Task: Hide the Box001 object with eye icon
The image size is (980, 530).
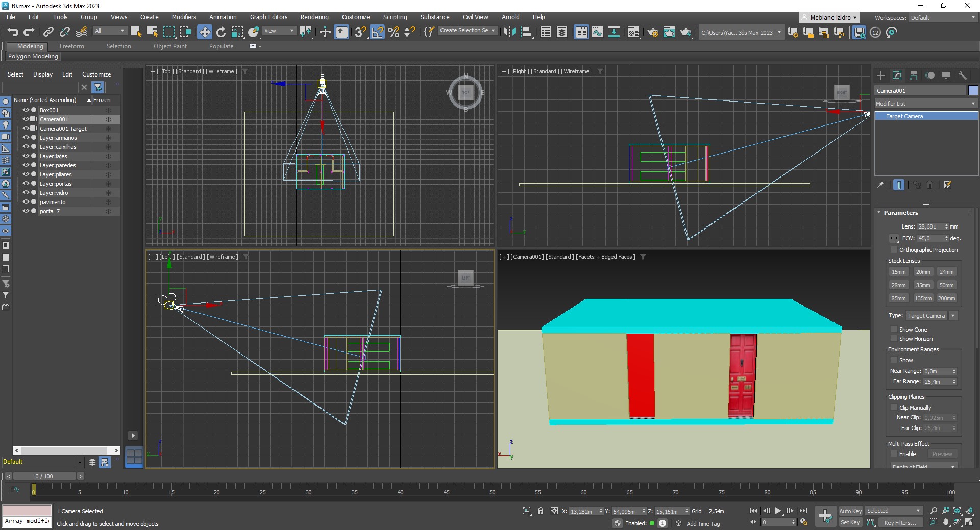Action: 26,110
